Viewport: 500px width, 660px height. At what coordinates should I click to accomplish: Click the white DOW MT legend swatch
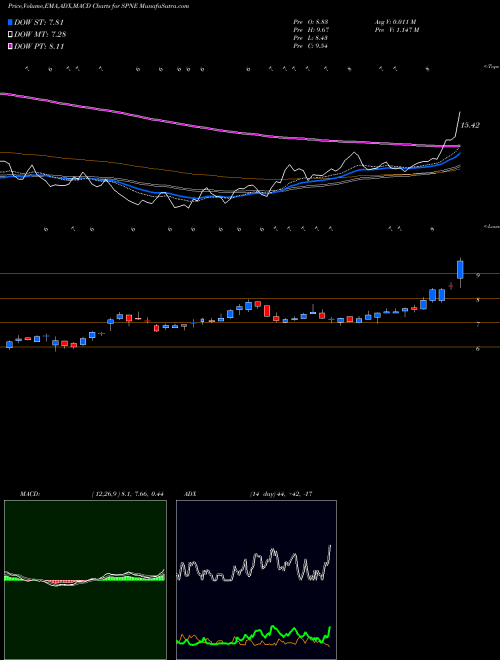point(11,35)
